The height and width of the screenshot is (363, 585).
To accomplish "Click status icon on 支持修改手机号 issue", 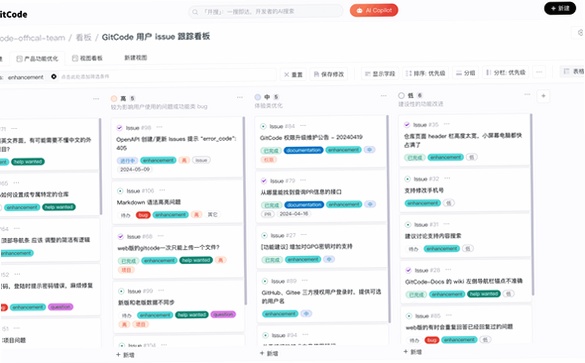I will (407, 179).
